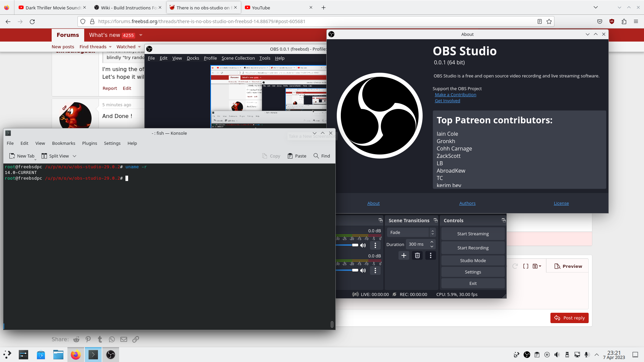The width and height of the screenshot is (644, 362).
Task: Click the add scene transition plus icon
Action: coord(404,255)
